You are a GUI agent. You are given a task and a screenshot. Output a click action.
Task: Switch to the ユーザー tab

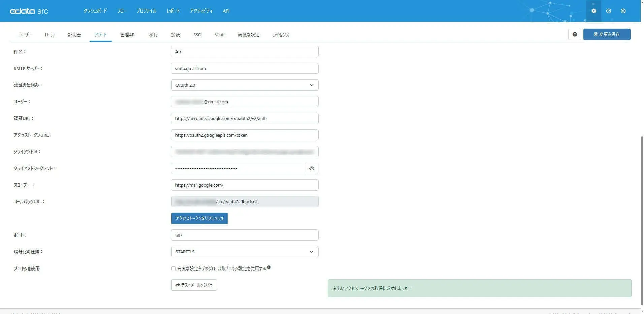(25, 35)
